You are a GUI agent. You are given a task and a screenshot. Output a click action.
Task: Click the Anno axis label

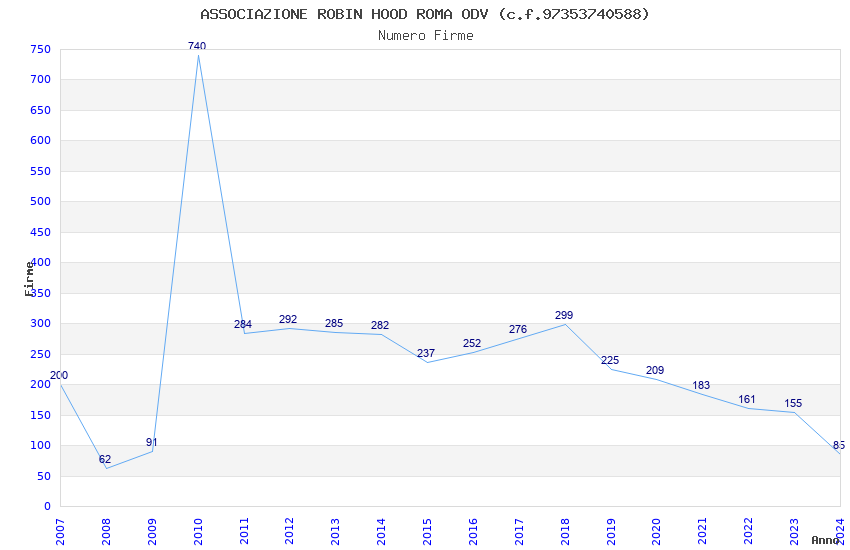coord(825,540)
